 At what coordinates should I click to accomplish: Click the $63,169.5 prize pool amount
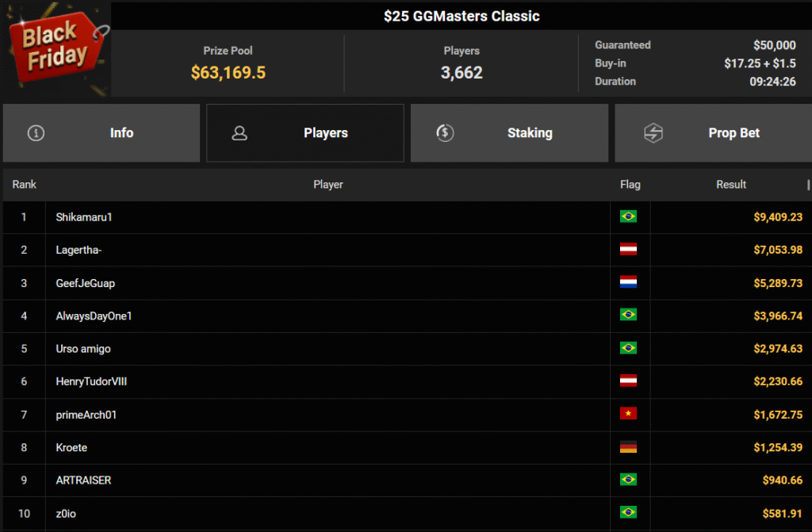click(x=228, y=73)
